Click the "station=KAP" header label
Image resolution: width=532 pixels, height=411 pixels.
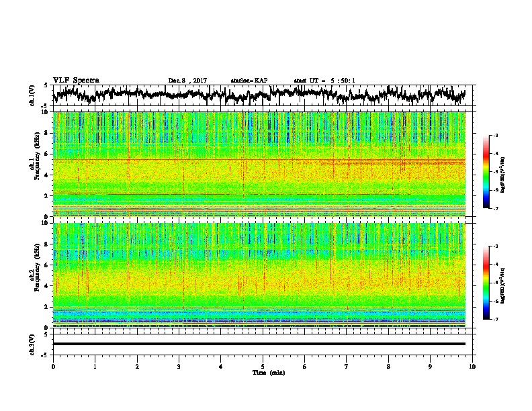click(249, 81)
